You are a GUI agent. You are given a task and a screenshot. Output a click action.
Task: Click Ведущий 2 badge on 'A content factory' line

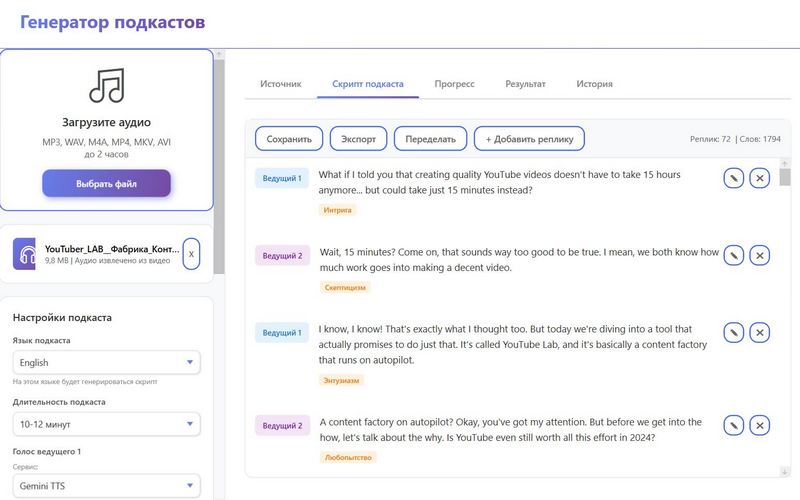[282, 426]
